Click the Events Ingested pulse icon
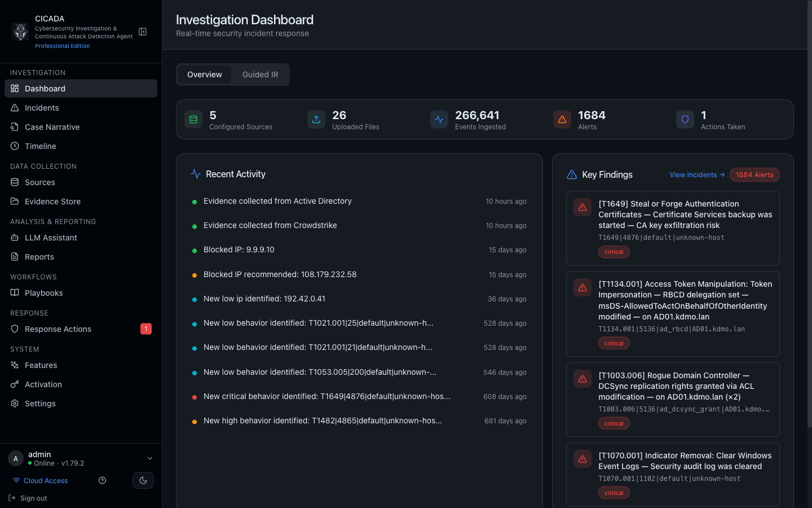 tap(439, 120)
